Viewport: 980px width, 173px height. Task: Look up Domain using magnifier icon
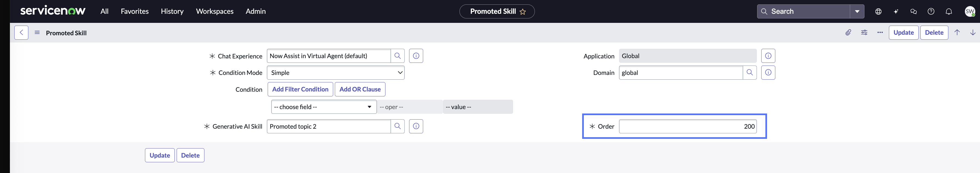(x=749, y=73)
